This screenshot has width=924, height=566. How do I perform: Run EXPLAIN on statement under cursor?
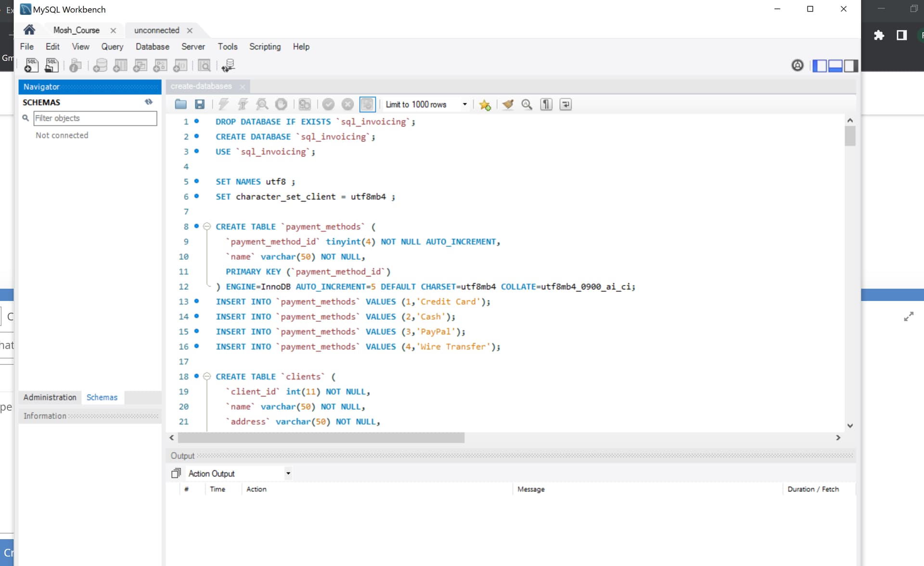[262, 104]
